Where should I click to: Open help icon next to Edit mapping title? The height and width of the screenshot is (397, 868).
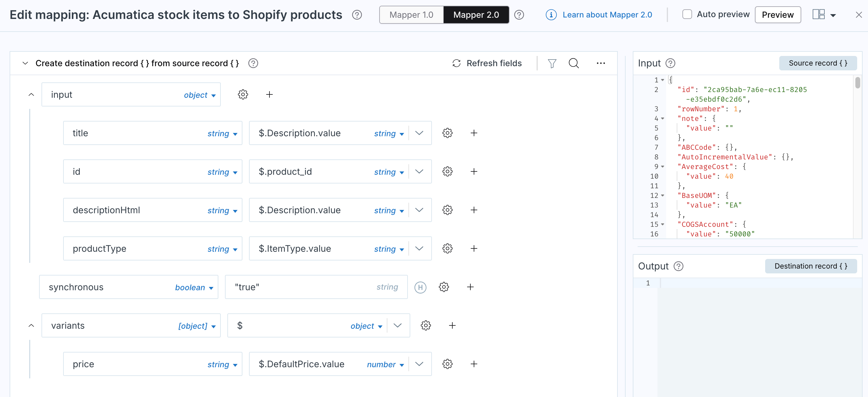[357, 15]
